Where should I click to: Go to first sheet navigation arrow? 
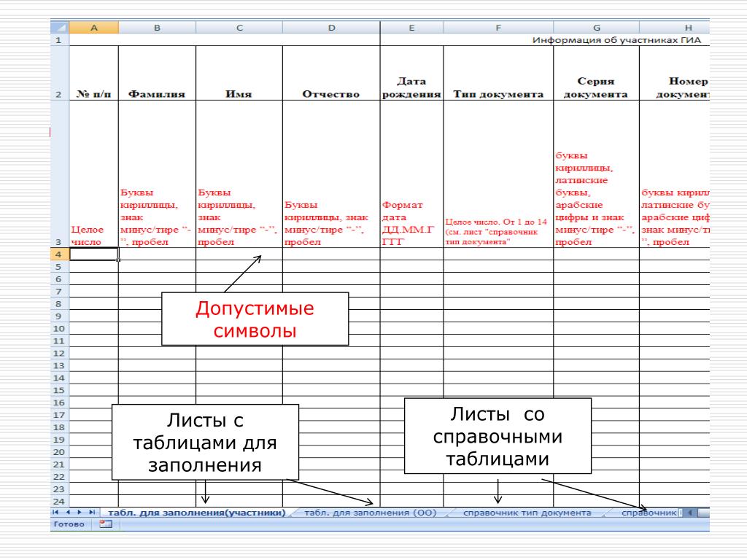pyautogui.click(x=55, y=513)
